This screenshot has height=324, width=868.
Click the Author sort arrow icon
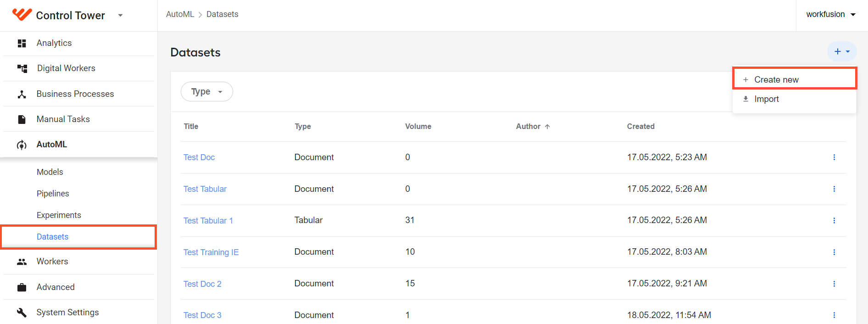pyautogui.click(x=547, y=127)
